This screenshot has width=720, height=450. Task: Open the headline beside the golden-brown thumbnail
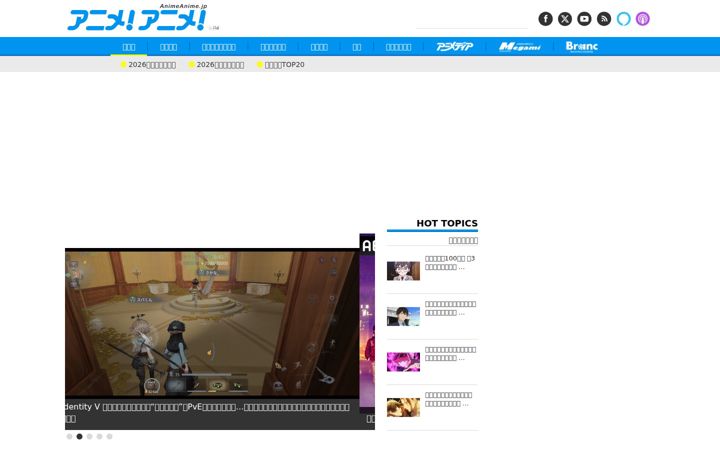tap(448, 399)
